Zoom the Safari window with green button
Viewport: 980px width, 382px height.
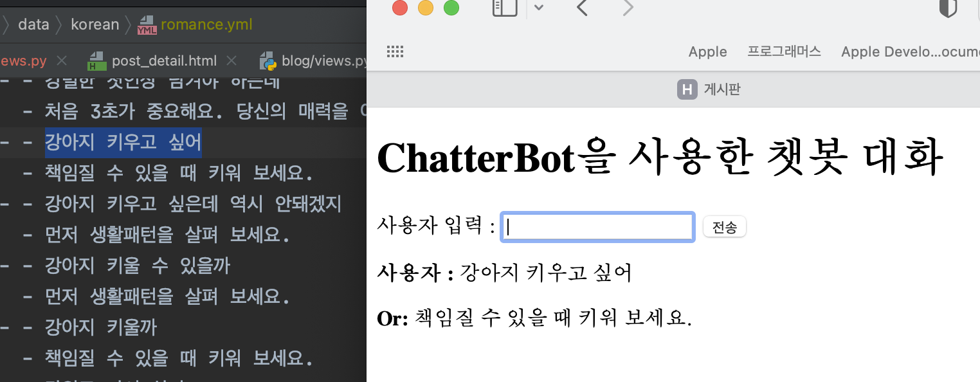click(x=451, y=8)
